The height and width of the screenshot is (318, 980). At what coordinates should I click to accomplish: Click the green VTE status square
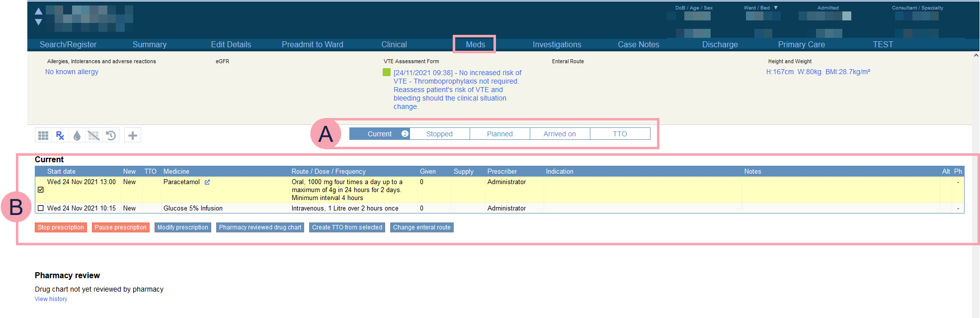(387, 73)
